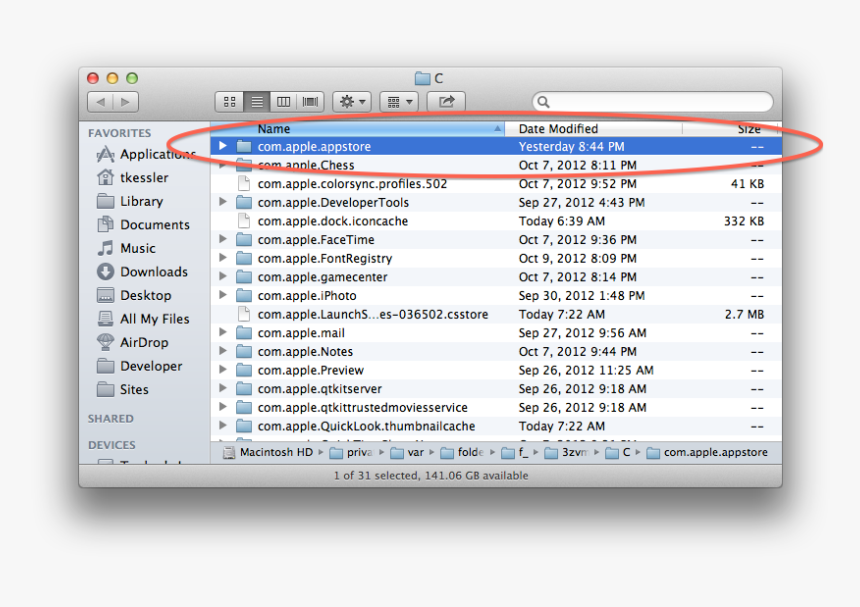Image resolution: width=860 pixels, height=607 pixels.
Task: Open Music in the sidebar
Action: (x=126, y=248)
